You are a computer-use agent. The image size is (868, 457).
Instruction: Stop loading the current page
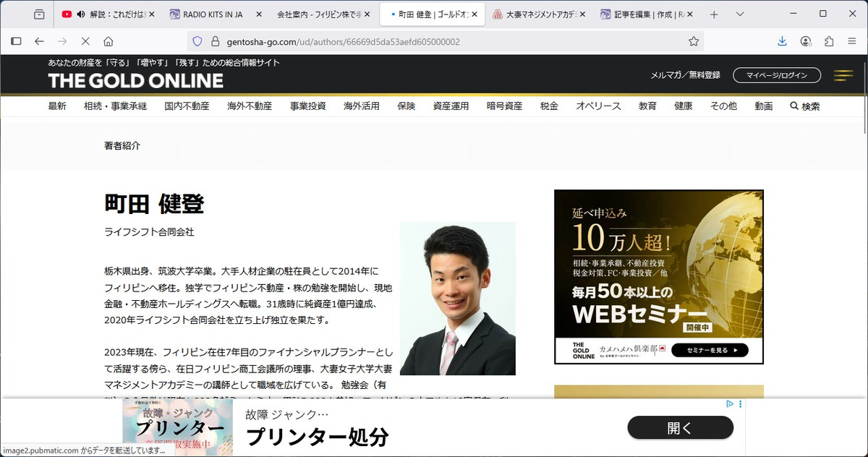click(85, 41)
